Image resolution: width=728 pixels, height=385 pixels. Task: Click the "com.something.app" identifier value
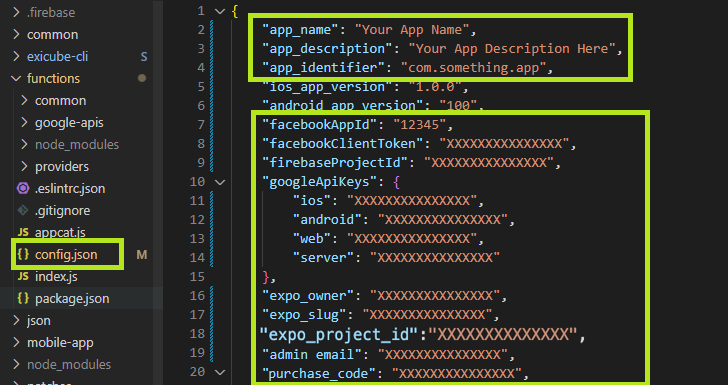tap(474, 68)
